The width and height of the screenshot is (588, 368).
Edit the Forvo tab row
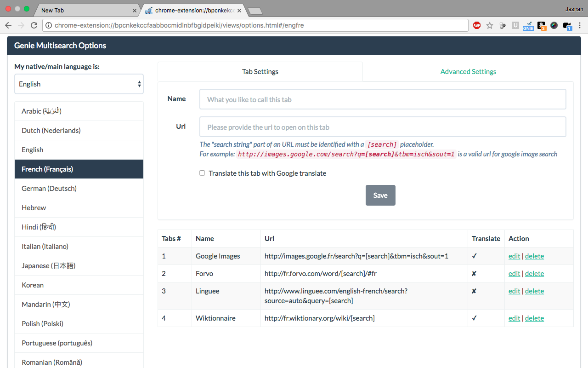[x=514, y=274]
